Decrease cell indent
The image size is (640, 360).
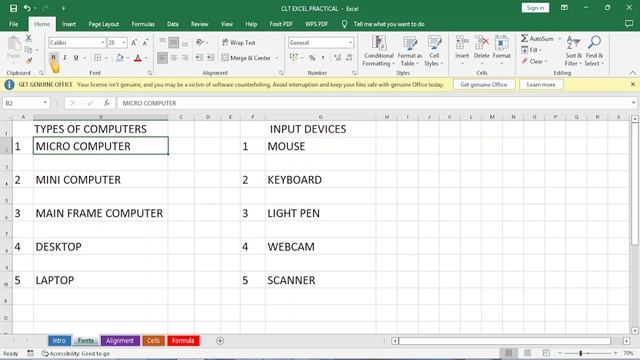tap(199, 58)
